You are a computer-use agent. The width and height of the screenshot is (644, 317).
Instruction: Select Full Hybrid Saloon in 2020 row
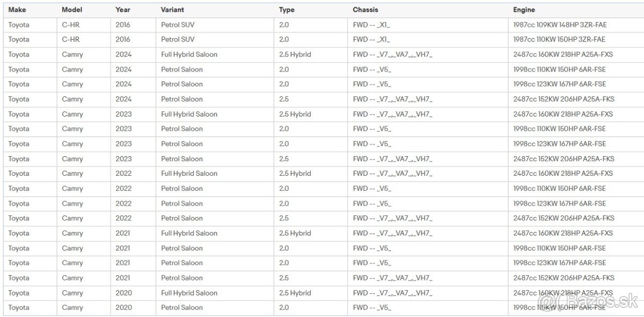pos(189,293)
